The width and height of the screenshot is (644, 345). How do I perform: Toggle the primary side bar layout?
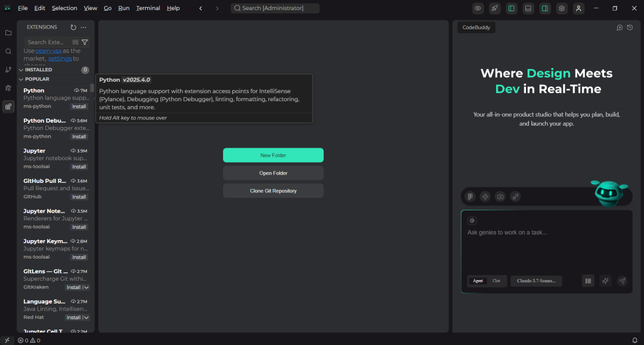click(x=512, y=8)
